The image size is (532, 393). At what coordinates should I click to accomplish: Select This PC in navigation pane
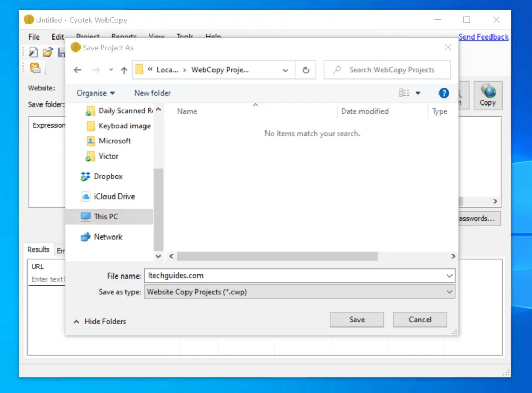(x=109, y=217)
